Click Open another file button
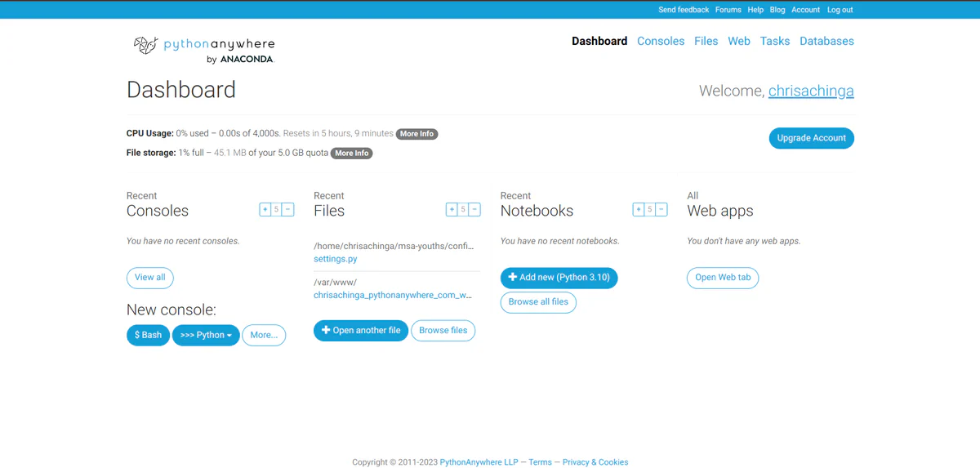Viewport: 980px width, 468px height. pyautogui.click(x=360, y=331)
